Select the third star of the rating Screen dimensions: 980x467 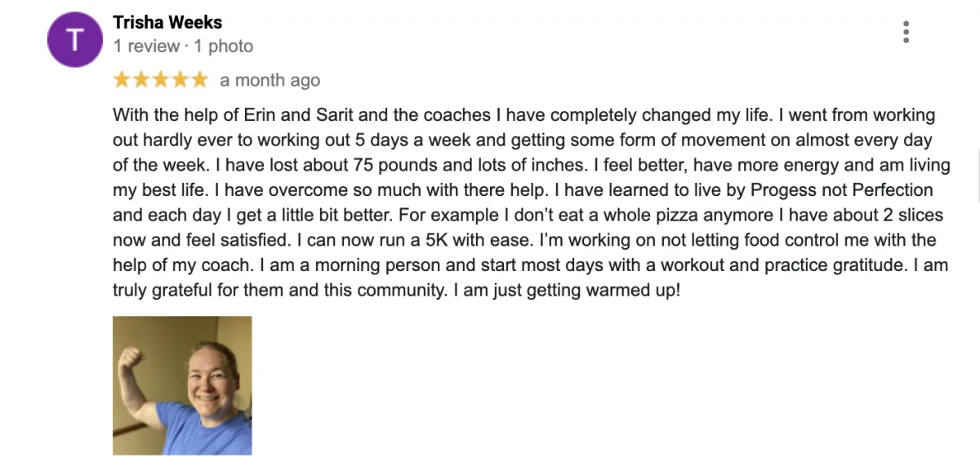tap(161, 80)
